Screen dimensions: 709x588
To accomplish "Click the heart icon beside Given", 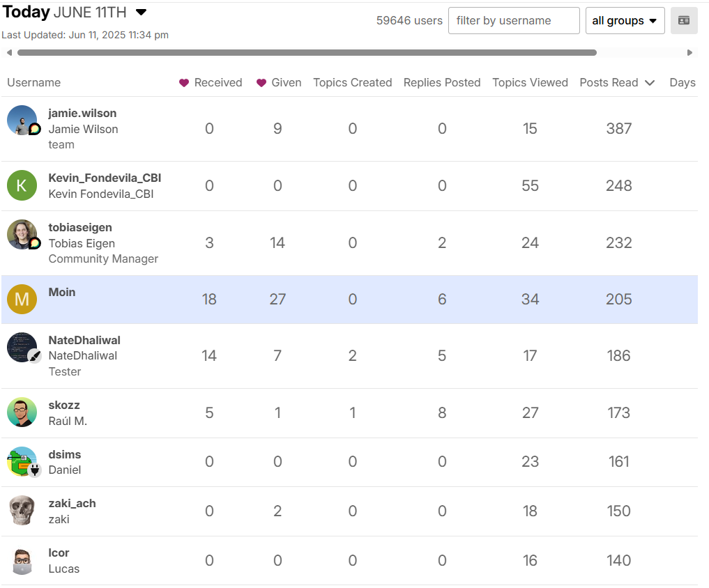I will [x=261, y=83].
